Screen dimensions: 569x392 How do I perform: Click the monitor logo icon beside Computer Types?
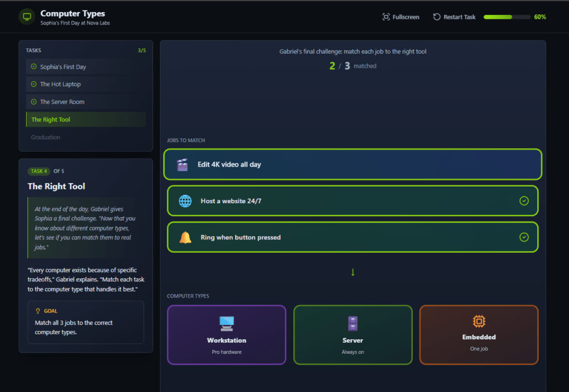(27, 17)
